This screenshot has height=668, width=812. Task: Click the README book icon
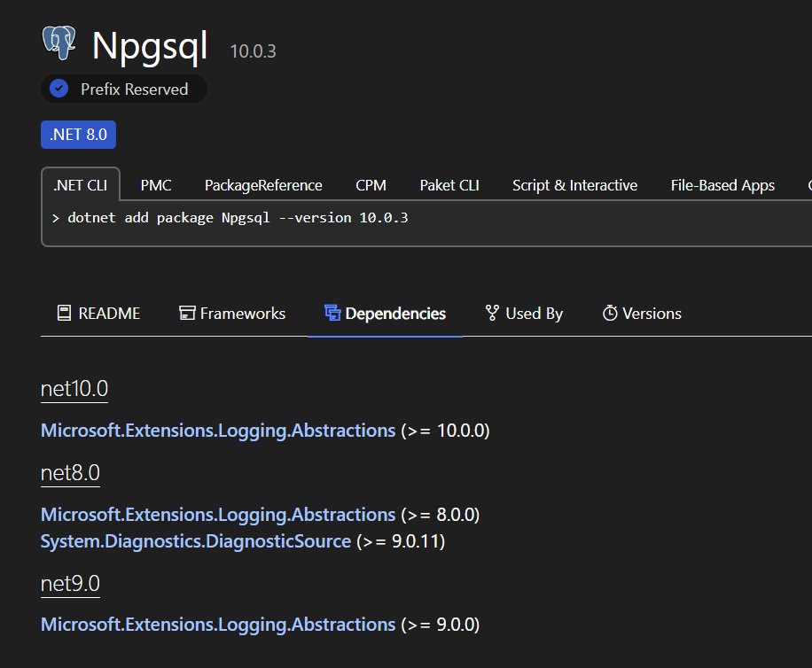pyautogui.click(x=64, y=313)
